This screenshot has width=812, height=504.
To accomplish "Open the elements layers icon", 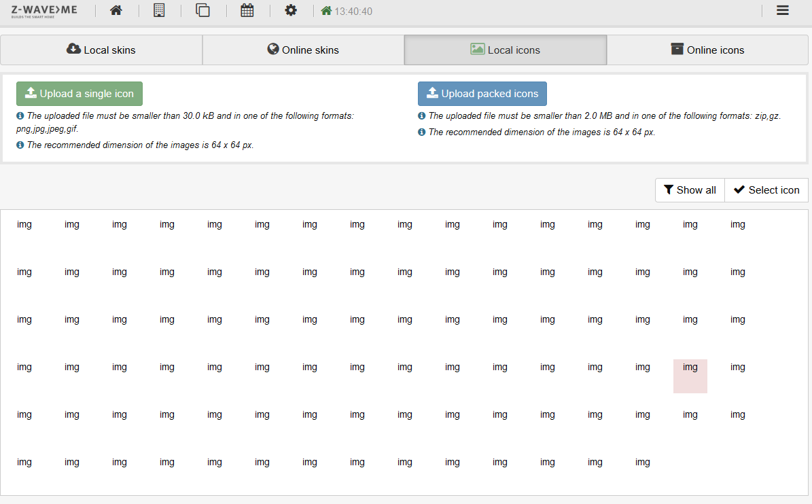I will point(202,10).
